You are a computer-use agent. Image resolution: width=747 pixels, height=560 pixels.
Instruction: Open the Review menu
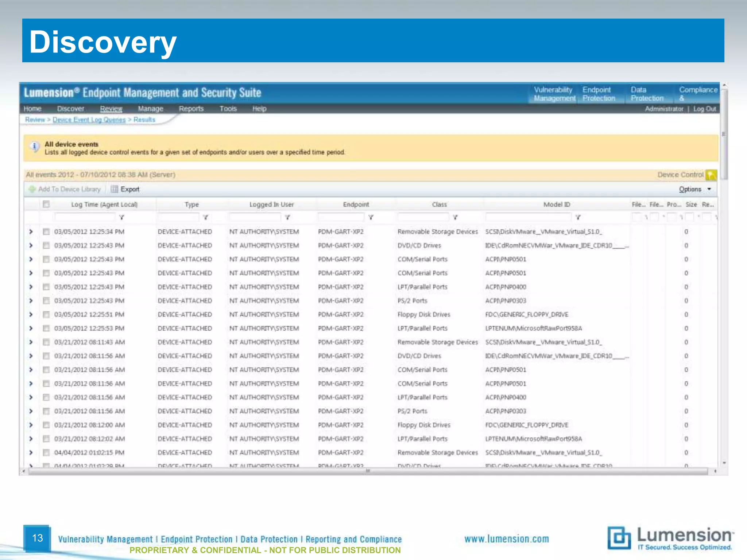[x=111, y=109]
